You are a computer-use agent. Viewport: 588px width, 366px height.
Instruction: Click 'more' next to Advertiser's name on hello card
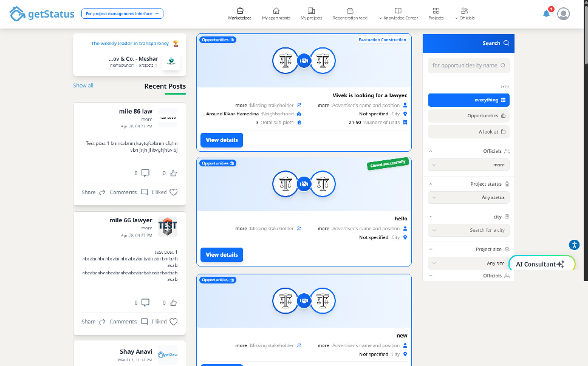point(324,228)
